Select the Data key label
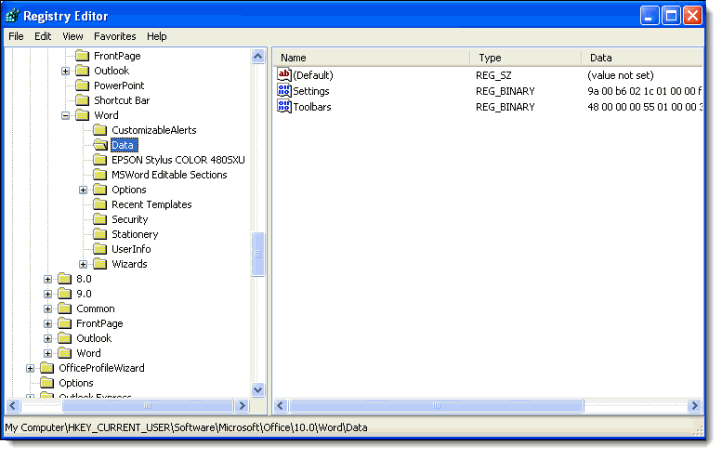Viewport: 720px width, 454px height. [124, 145]
